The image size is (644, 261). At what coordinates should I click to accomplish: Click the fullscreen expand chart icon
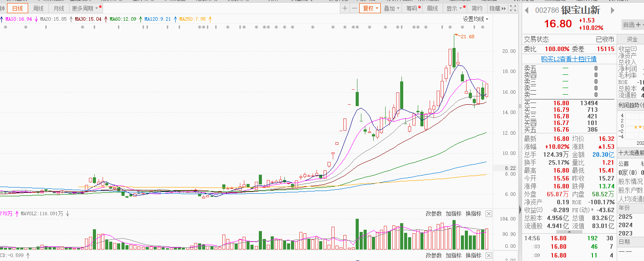click(x=512, y=8)
